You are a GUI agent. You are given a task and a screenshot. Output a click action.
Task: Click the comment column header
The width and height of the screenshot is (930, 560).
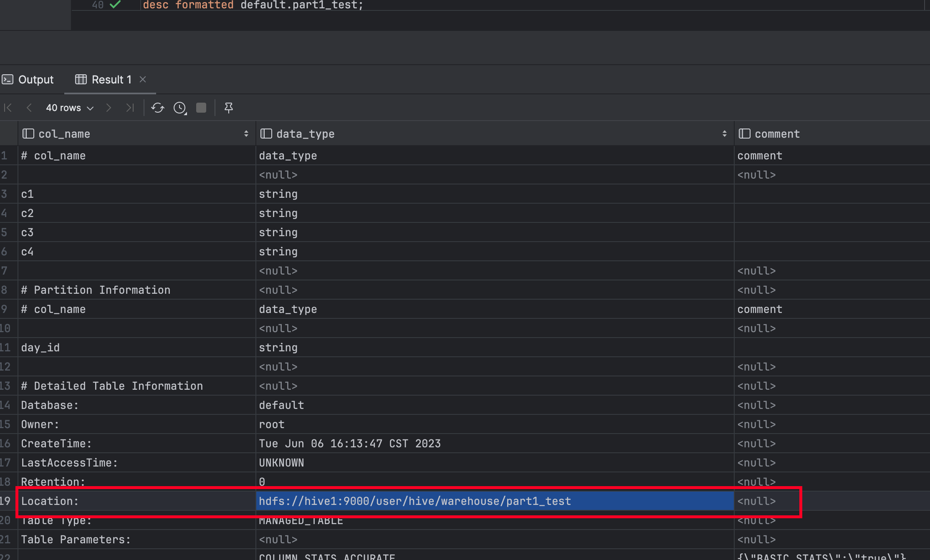pyautogui.click(x=776, y=134)
